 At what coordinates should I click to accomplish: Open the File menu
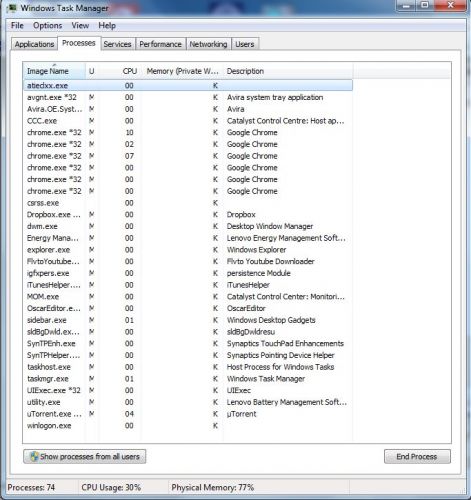17,26
